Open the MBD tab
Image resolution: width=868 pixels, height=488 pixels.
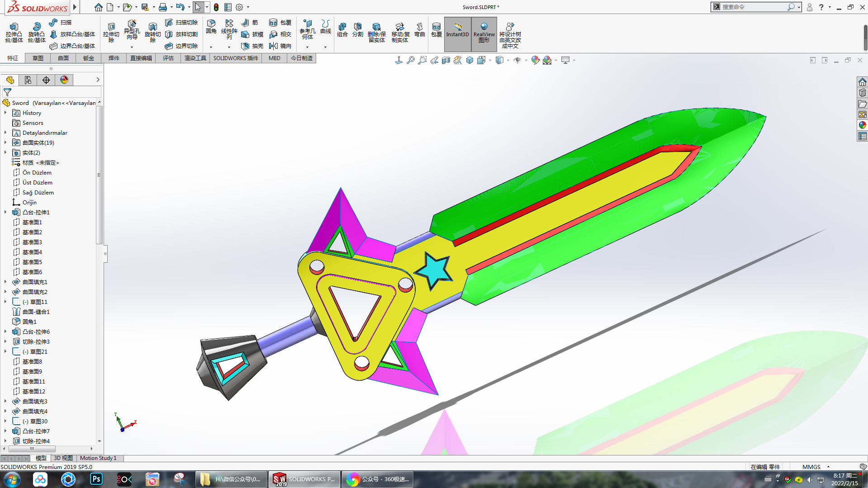tap(275, 58)
